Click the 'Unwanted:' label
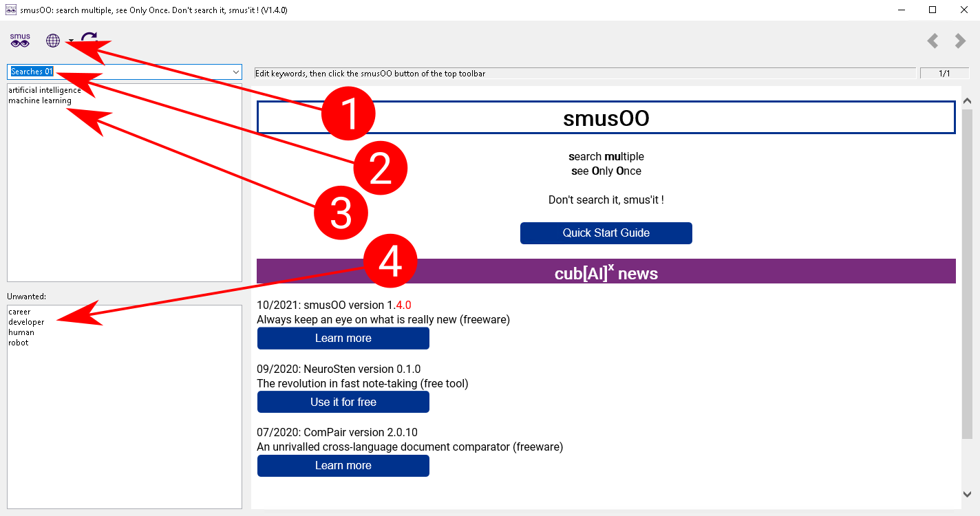The width and height of the screenshot is (980, 516). coord(26,297)
